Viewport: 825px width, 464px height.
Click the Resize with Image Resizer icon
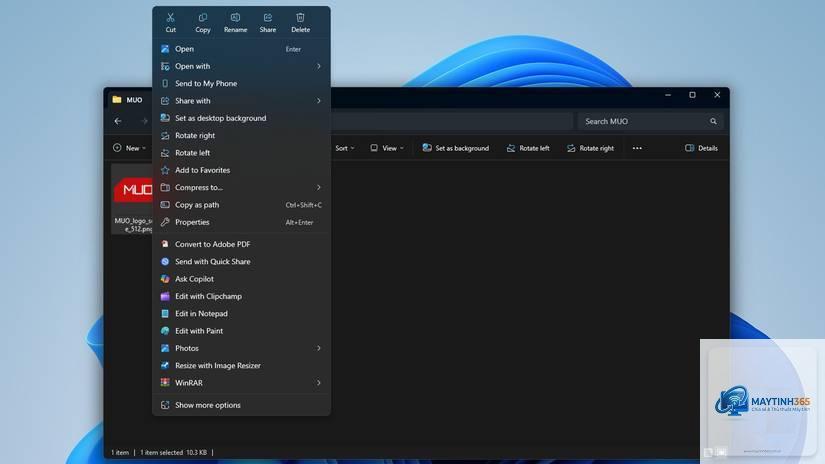click(x=165, y=366)
